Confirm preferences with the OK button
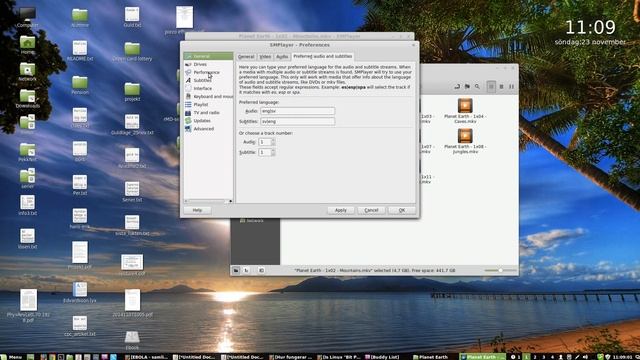 pos(402,210)
